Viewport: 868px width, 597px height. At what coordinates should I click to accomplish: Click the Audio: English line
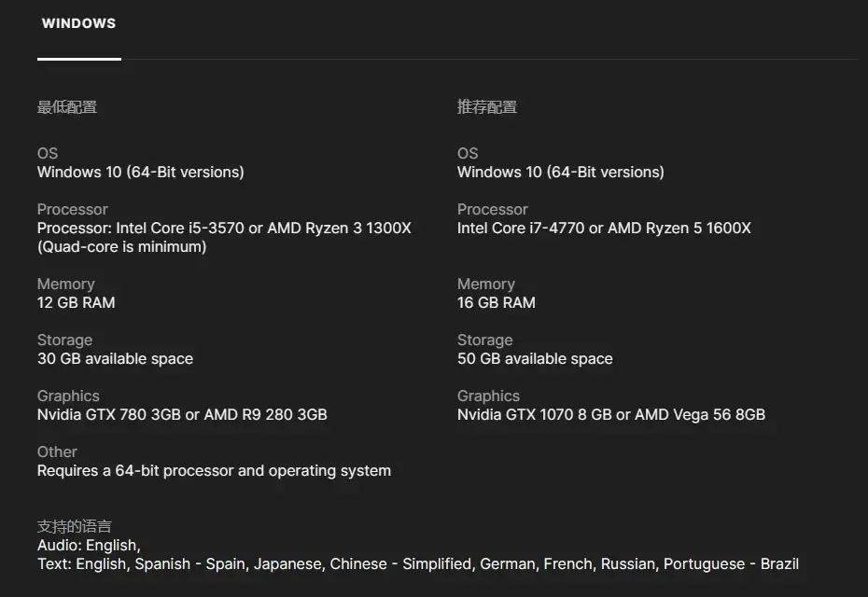pyautogui.click(x=89, y=545)
